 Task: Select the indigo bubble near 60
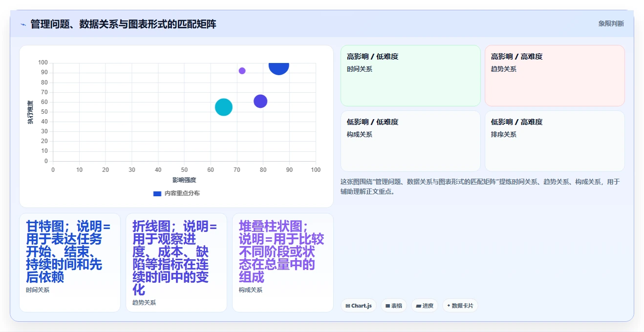260,101
